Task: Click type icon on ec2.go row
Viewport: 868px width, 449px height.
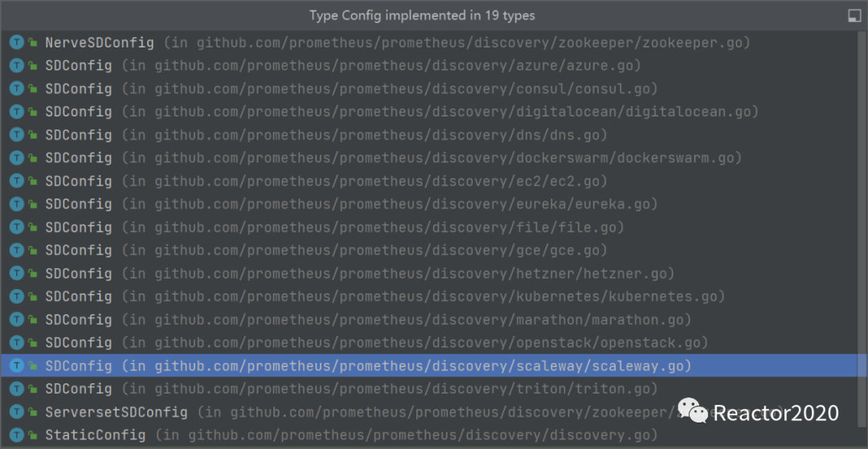Action: pyautogui.click(x=17, y=181)
